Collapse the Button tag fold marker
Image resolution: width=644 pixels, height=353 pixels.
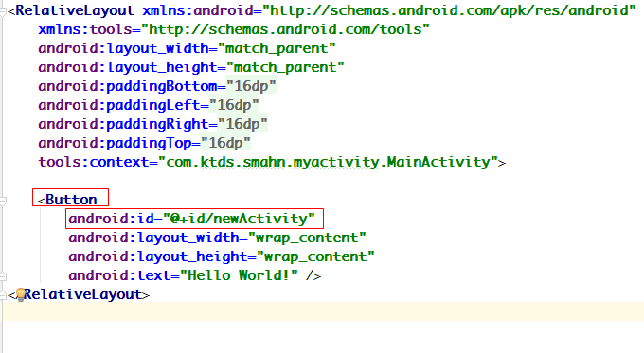click(3, 201)
